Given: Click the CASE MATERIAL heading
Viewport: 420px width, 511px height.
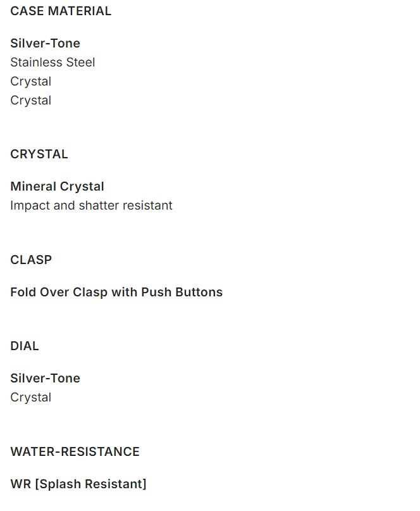Looking at the screenshot, I should (61, 11).
